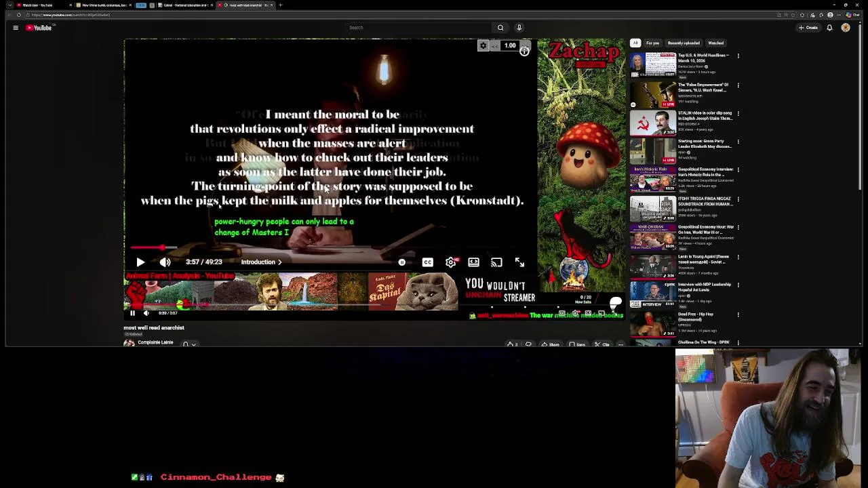868x488 pixels.
Task: Focus the YouTube search field
Action: click(x=419, y=28)
